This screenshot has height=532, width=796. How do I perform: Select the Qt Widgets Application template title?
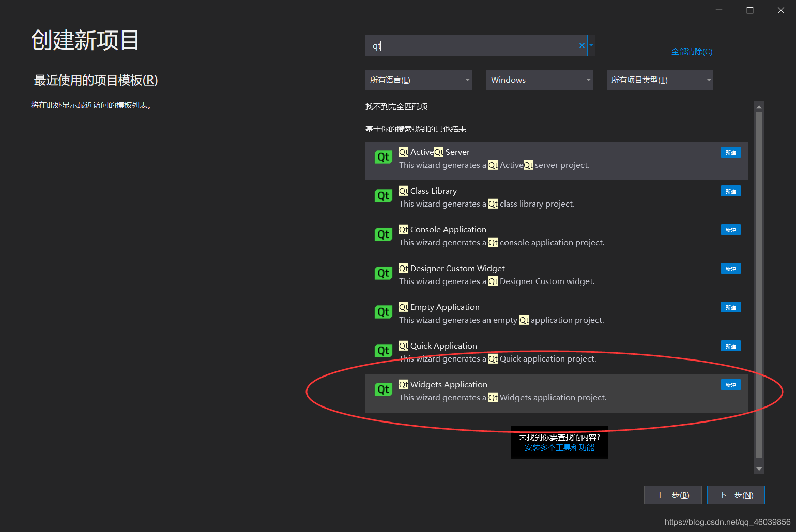tap(443, 385)
